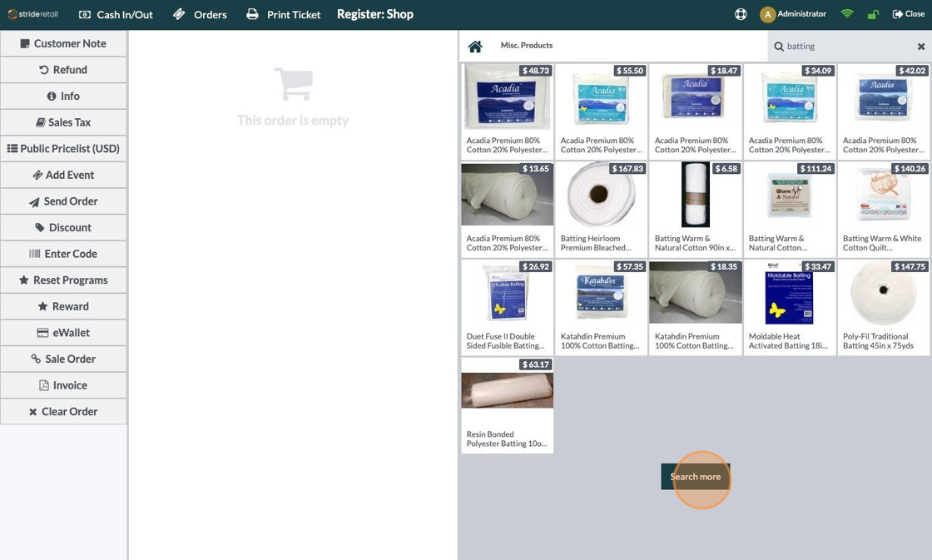Add the $18.35 Katahdin Premium batting
The height and width of the screenshot is (560, 932).
[x=696, y=307]
